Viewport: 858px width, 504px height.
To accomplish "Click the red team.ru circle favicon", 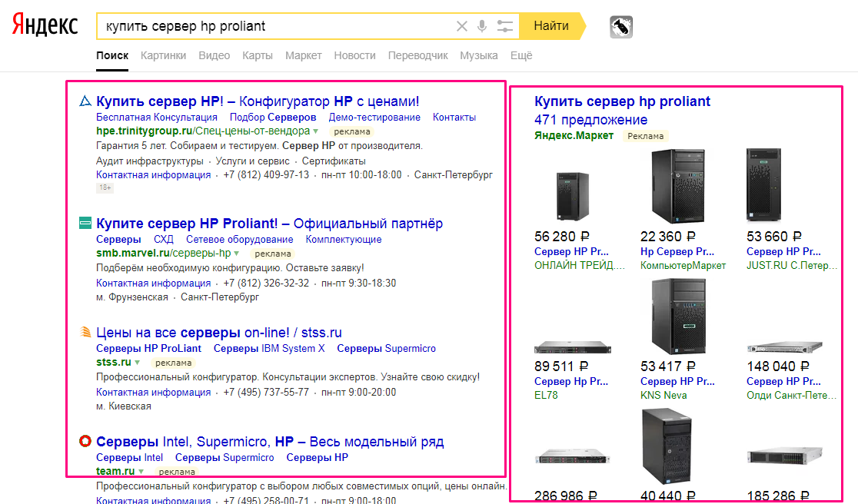I will point(85,441).
